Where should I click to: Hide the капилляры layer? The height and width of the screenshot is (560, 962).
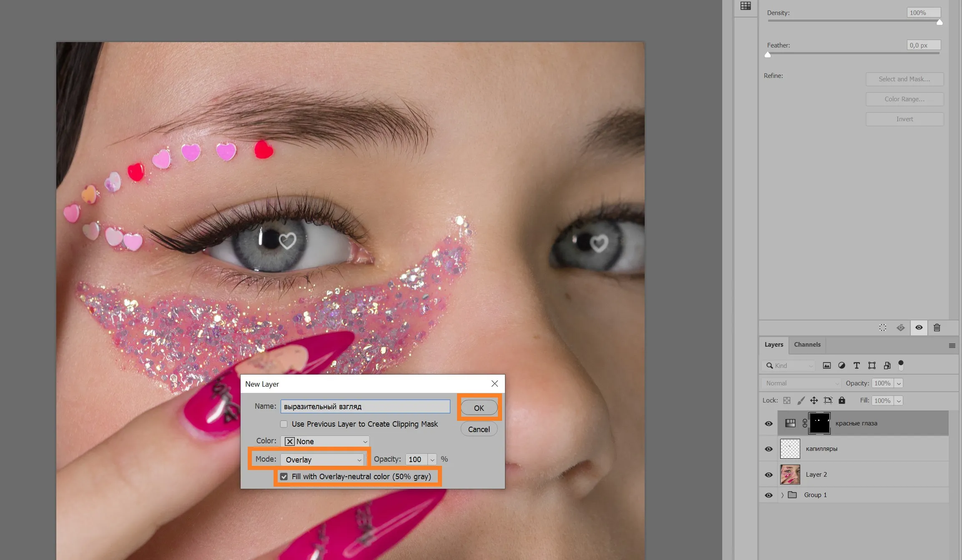(769, 449)
